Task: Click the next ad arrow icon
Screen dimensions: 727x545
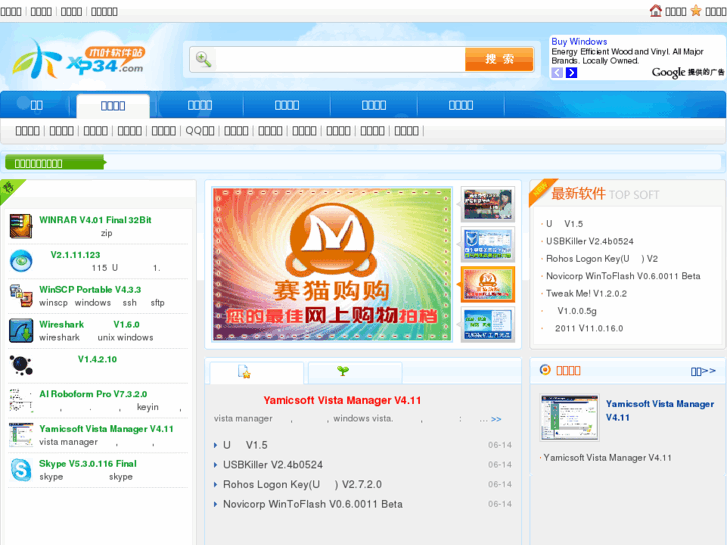Action: click(571, 73)
